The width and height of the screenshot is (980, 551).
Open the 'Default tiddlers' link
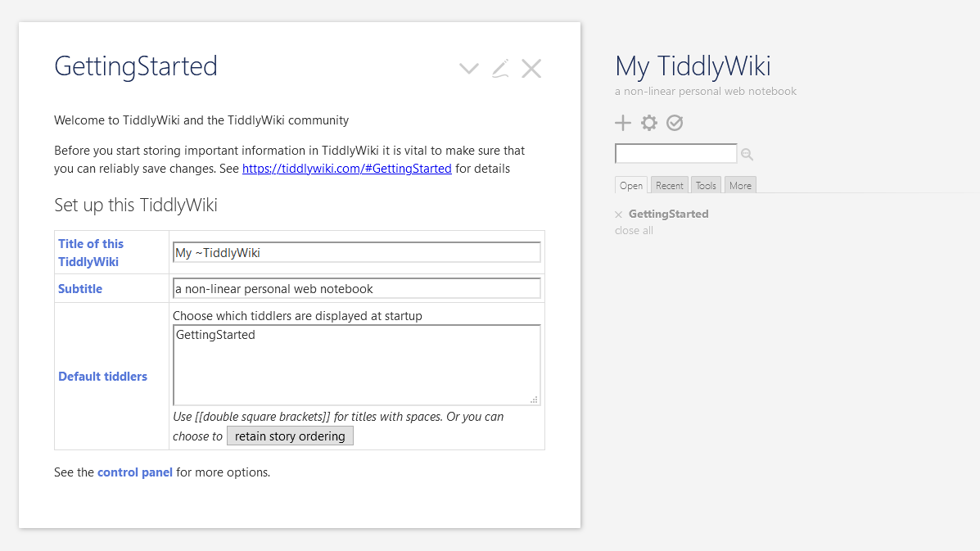[102, 376]
